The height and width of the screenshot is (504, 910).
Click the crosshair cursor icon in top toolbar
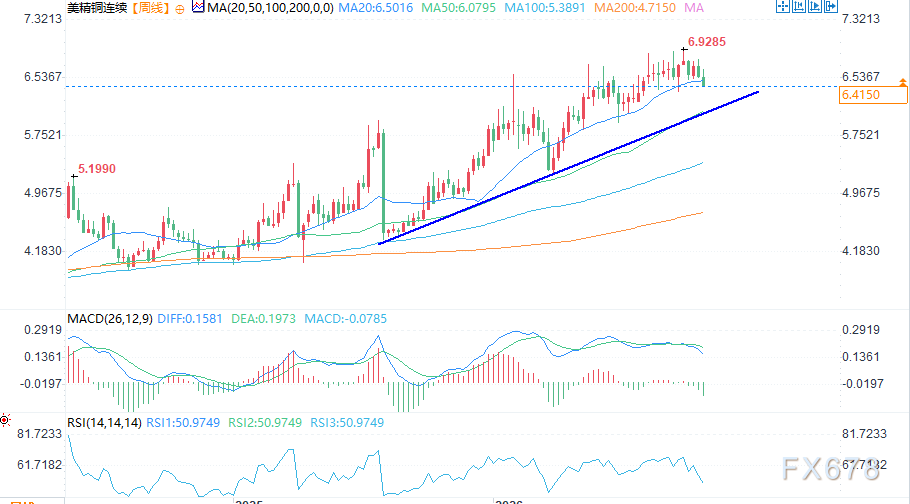(x=782, y=7)
